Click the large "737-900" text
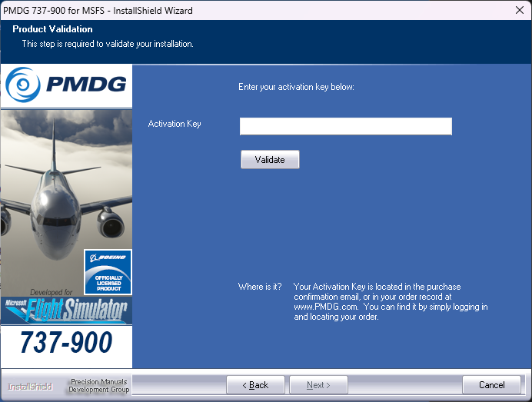The image size is (532, 402). [66, 342]
